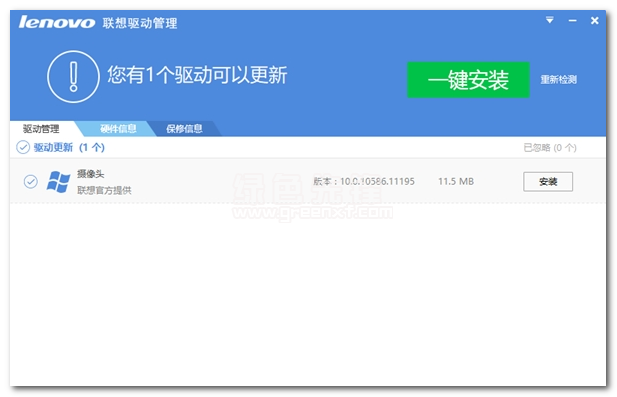Viewport: 617px width, 397px height.
Task: Open the 保修信息 tab
Action: coord(184,128)
